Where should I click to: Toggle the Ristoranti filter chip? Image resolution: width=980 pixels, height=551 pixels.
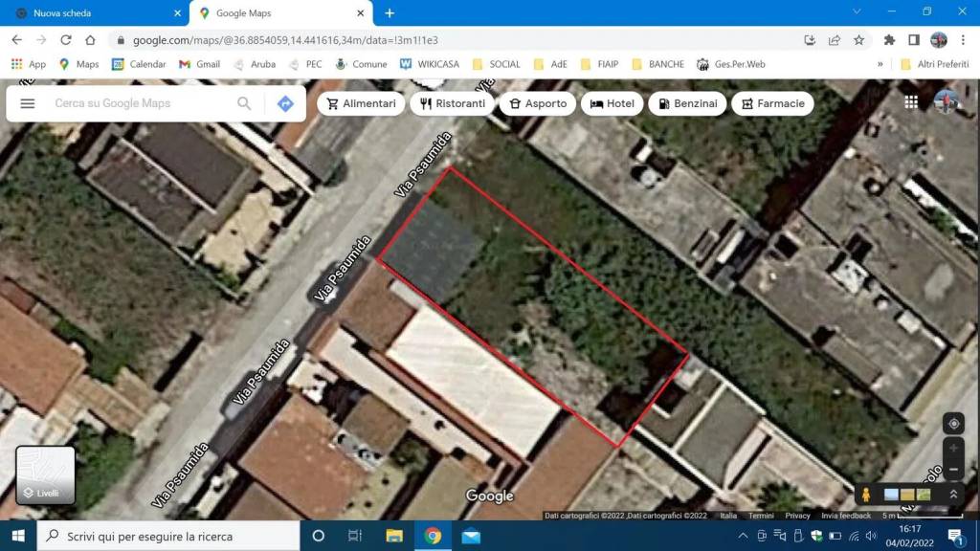[x=453, y=103]
